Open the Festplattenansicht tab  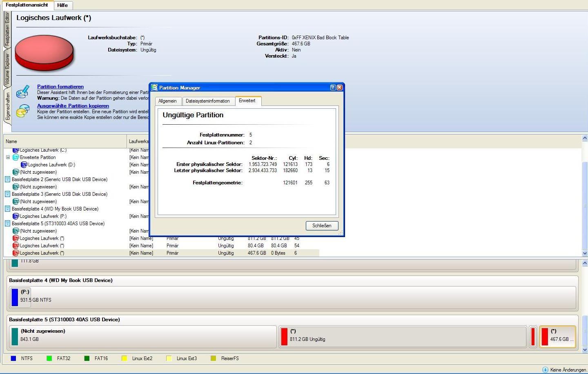pyautogui.click(x=27, y=5)
